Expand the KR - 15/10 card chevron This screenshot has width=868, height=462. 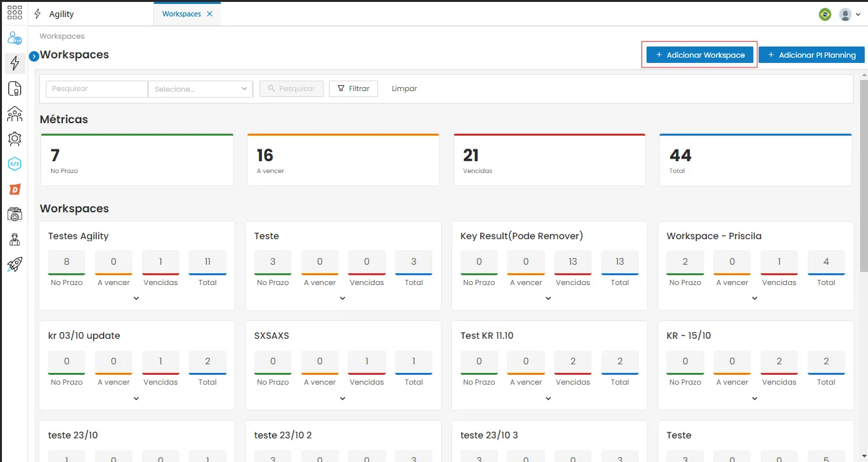click(x=755, y=398)
